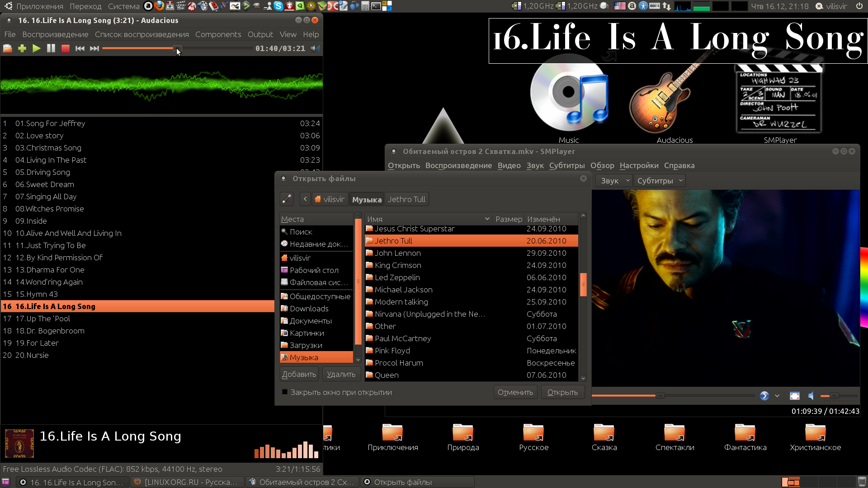
Task: Click the Audacious seek slider handle
Action: [x=177, y=48]
